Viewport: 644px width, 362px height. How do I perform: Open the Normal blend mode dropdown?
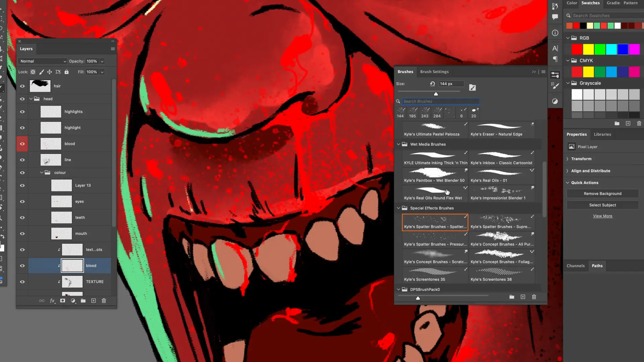tap(43, 61)
